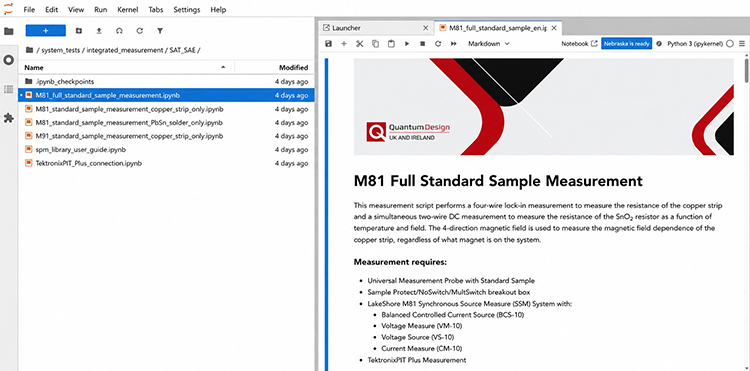Click the root folder icon in breadcrumb
Screen dimensions: 750x371
coord(29,50)
